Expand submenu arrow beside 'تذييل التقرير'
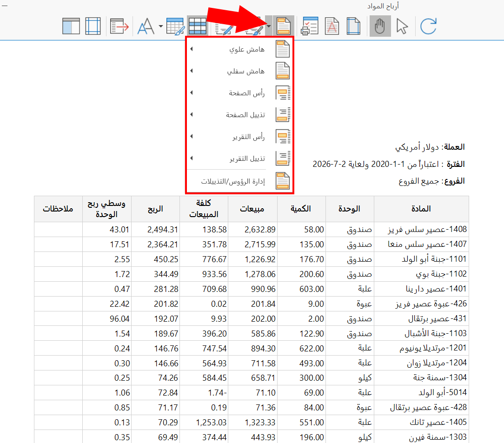The height and width of the screenshot is (443, 504). 192,158
